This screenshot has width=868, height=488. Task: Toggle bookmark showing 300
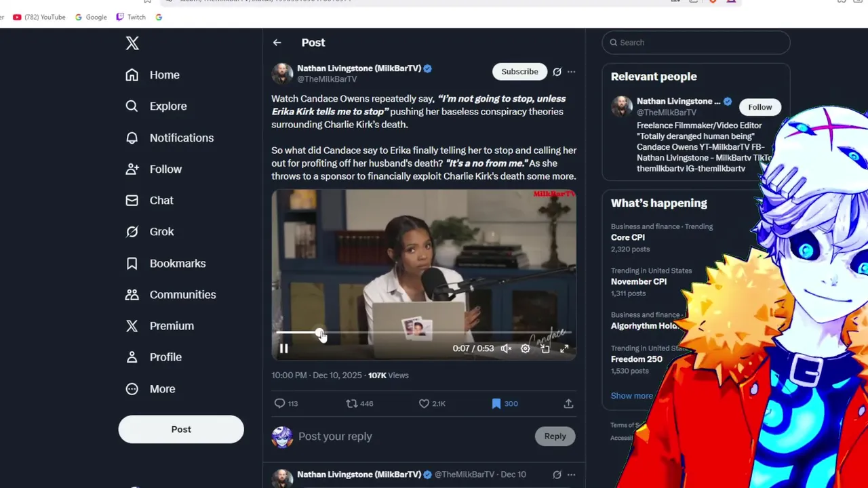coord(505,403)
